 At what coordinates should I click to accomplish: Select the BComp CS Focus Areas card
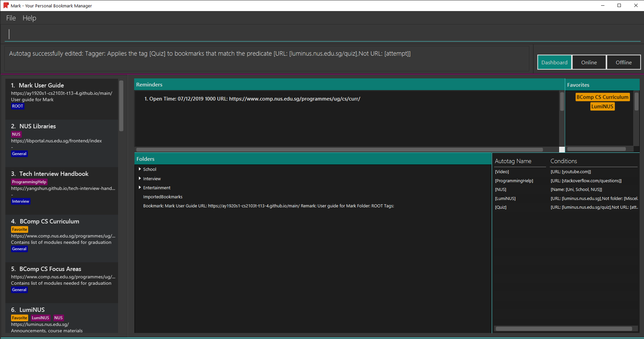click(62, 282)
